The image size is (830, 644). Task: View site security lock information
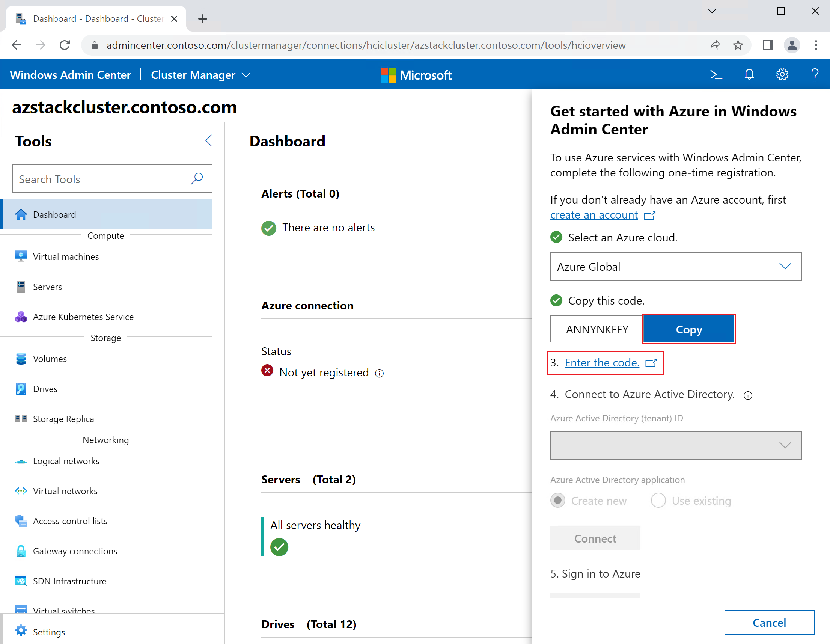[x=95, y=45]
